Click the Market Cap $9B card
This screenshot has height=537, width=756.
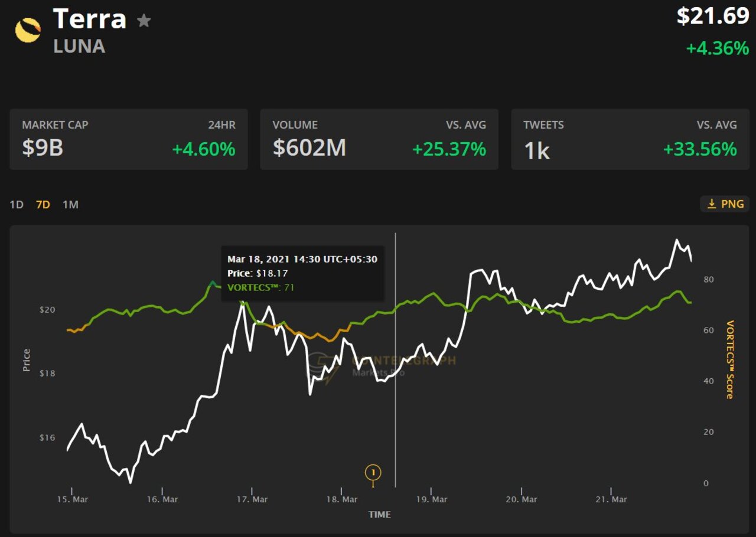point(128,139)
